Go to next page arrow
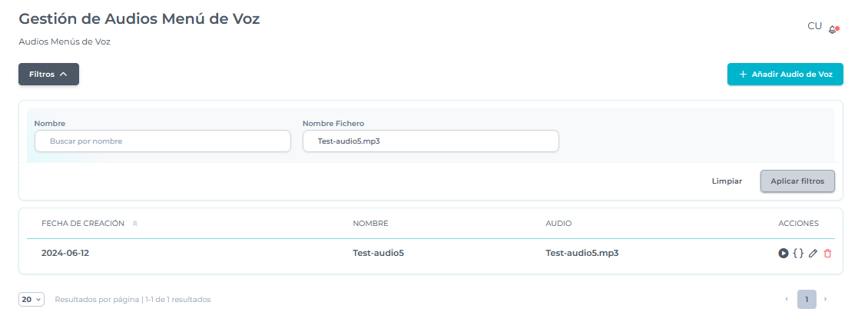Viewport: 868px width, 332px height. [826, 299]
